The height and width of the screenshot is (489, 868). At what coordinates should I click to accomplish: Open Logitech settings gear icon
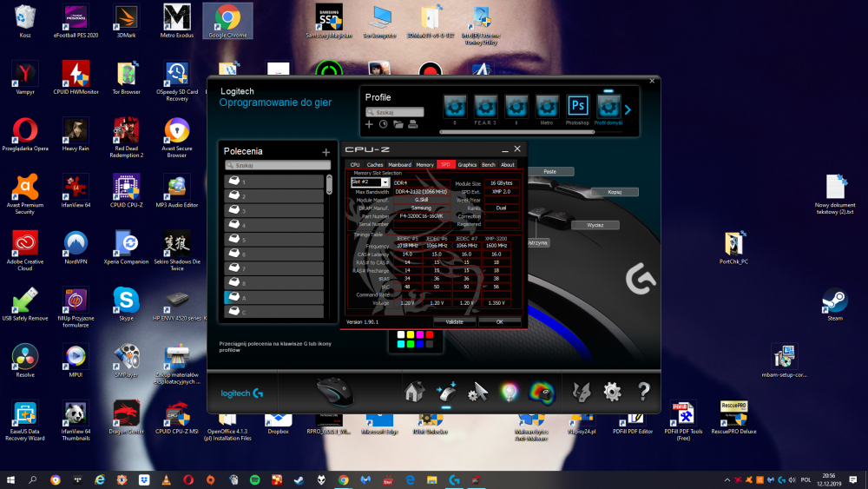coord(613,392)
